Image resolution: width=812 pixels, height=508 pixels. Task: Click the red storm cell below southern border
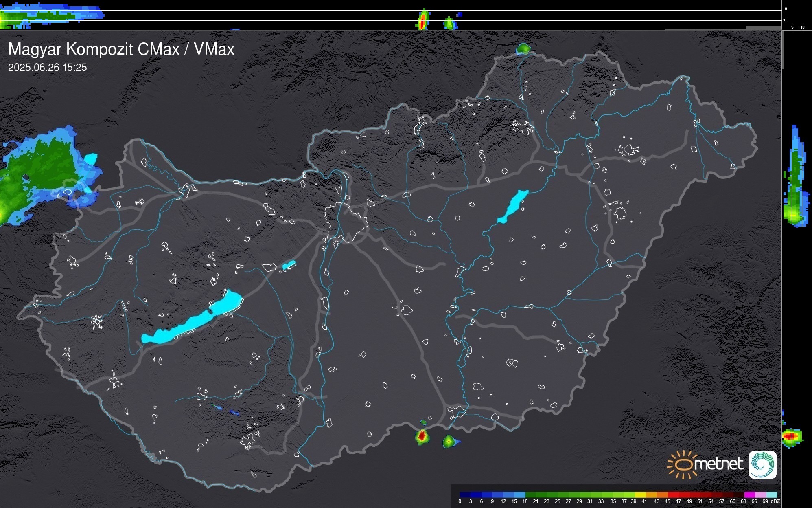point(422,436)
